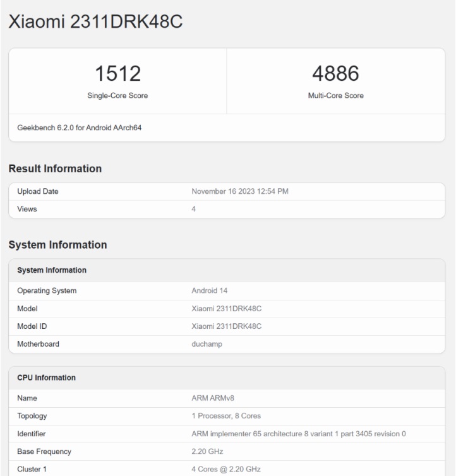Click the Motherboard label
The image size is (456, 476).
(x=38, y=344)
